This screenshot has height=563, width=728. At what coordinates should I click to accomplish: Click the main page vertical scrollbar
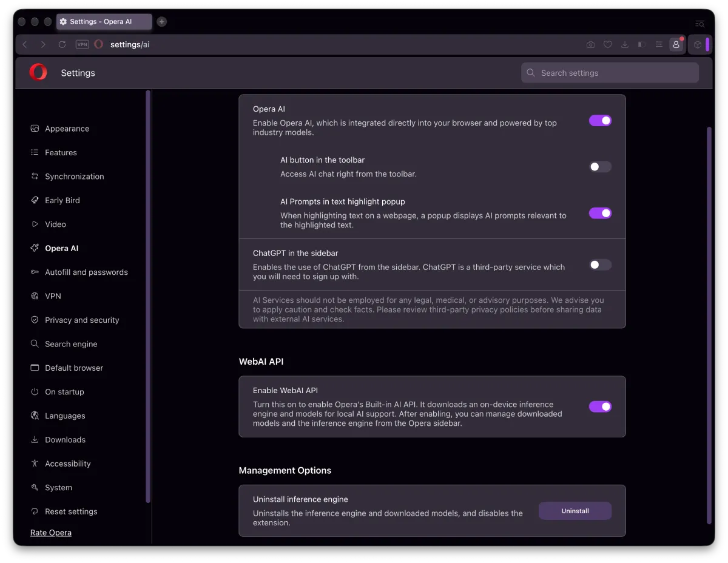pyautogui.click(x=709, y=325)
